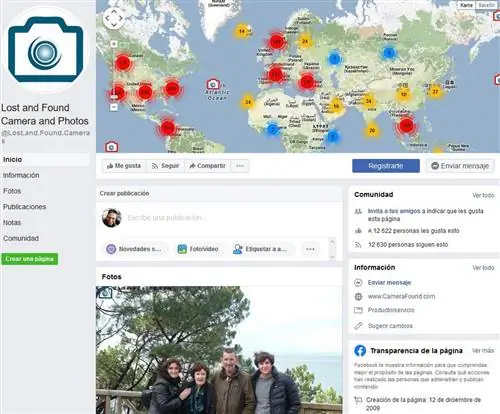Viewport: 500px width, 414px height.
Task: Go to Publicaciones in sidebar
Action: coord(25,207)
